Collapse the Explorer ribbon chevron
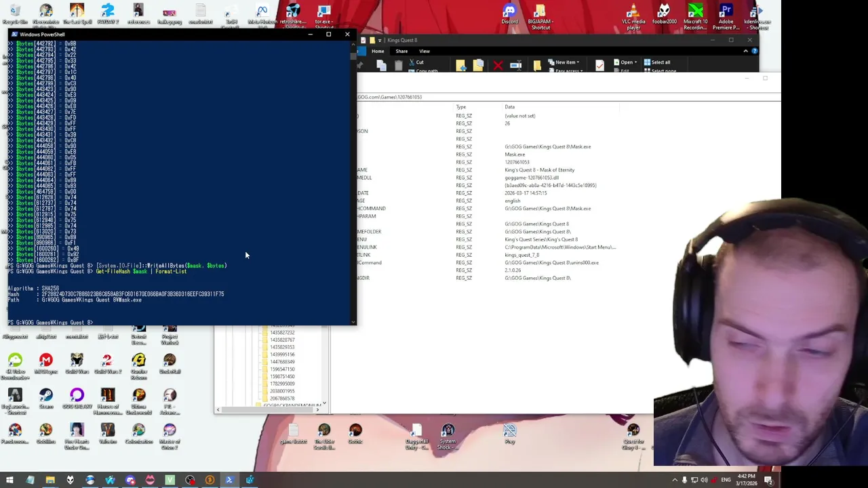868x488 pixels. [x=747, y=51]
